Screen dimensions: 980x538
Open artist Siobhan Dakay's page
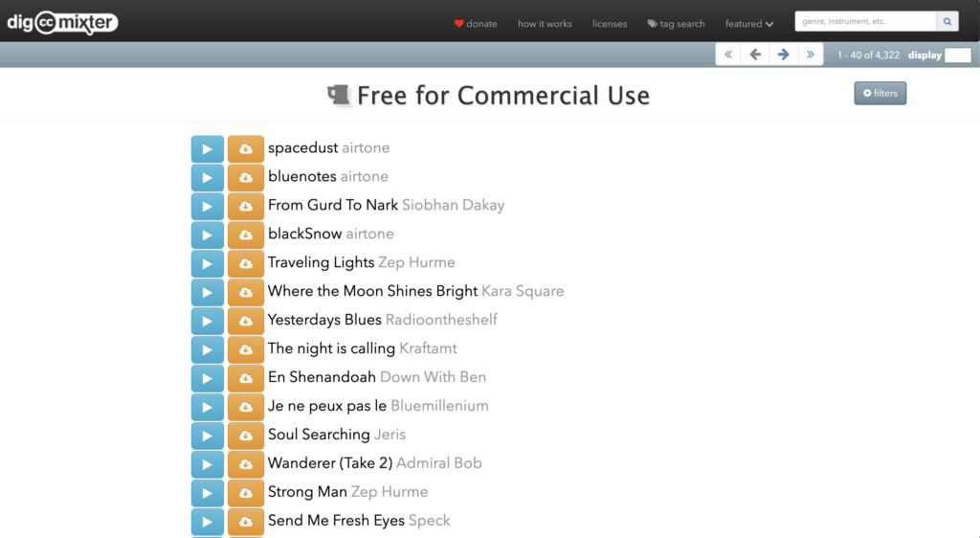coord(453,205)
